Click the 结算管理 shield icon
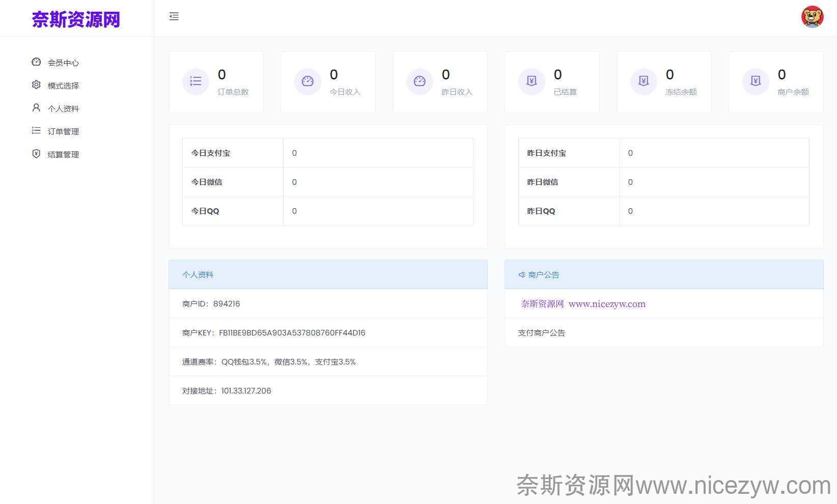This screenshot has width=837, height=504. pos(36,154)
